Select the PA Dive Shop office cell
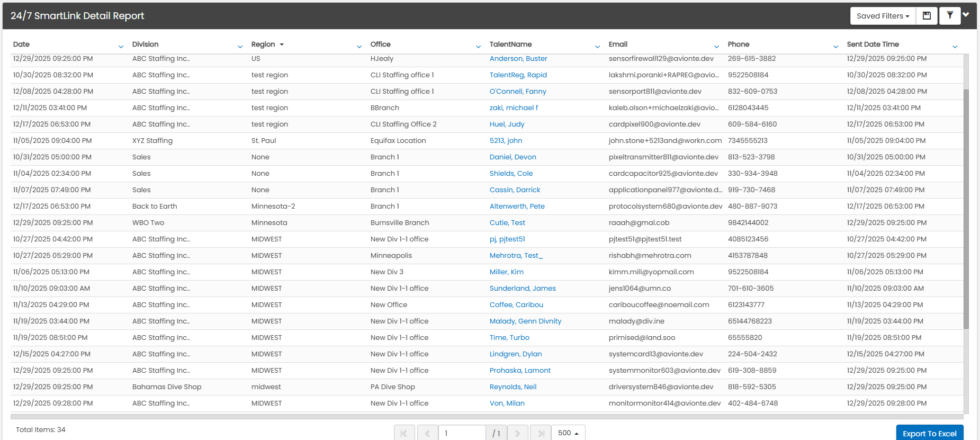The image size is (980, 440). click(393, 387)
